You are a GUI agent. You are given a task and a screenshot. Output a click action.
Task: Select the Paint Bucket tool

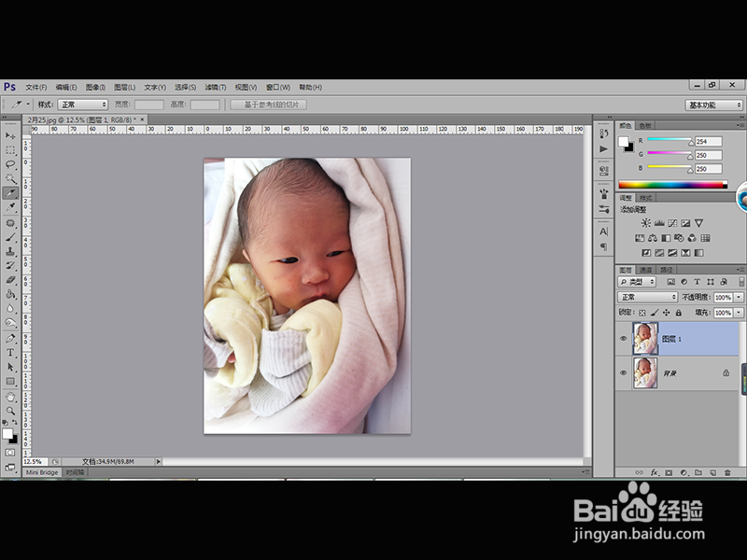[10, 294]
